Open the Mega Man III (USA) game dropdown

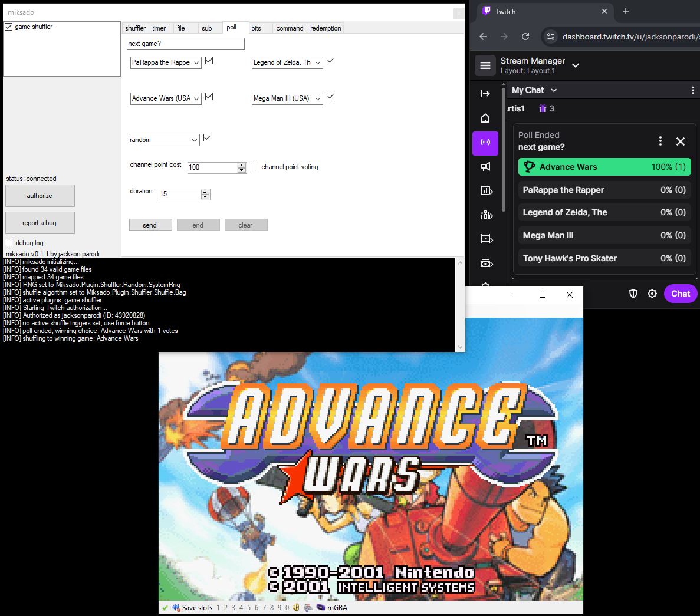pos(287,98)
